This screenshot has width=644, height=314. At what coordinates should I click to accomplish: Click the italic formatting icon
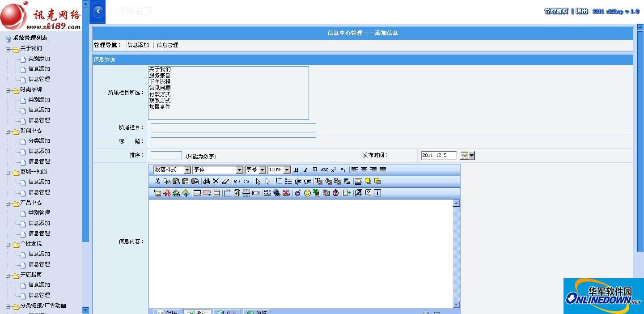coord(305,170)
